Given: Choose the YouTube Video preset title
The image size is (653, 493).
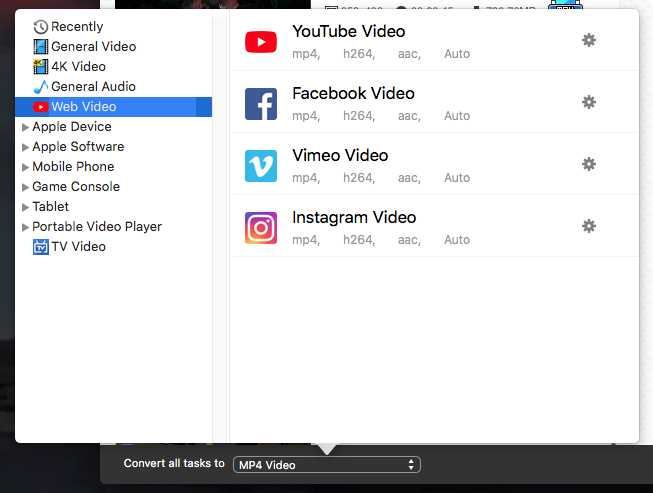Looking at the screenshot, I should tap(349, 31).
